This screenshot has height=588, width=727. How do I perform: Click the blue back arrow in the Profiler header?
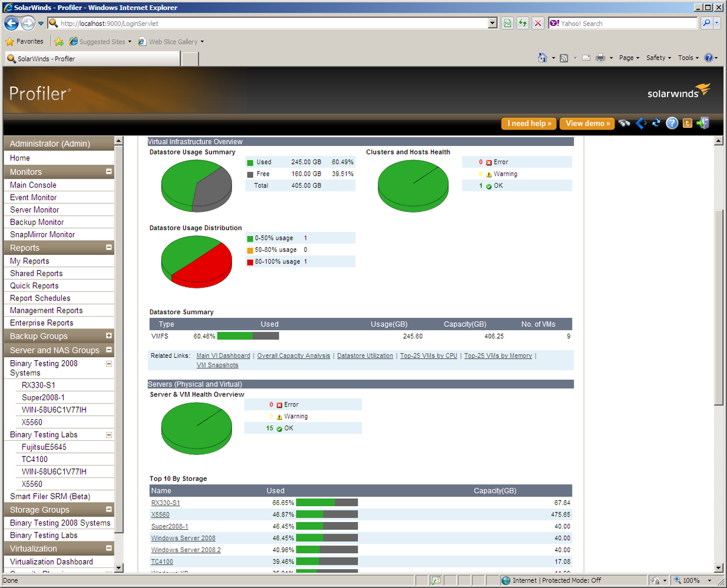pyautogui.click(x=641, y=123)
